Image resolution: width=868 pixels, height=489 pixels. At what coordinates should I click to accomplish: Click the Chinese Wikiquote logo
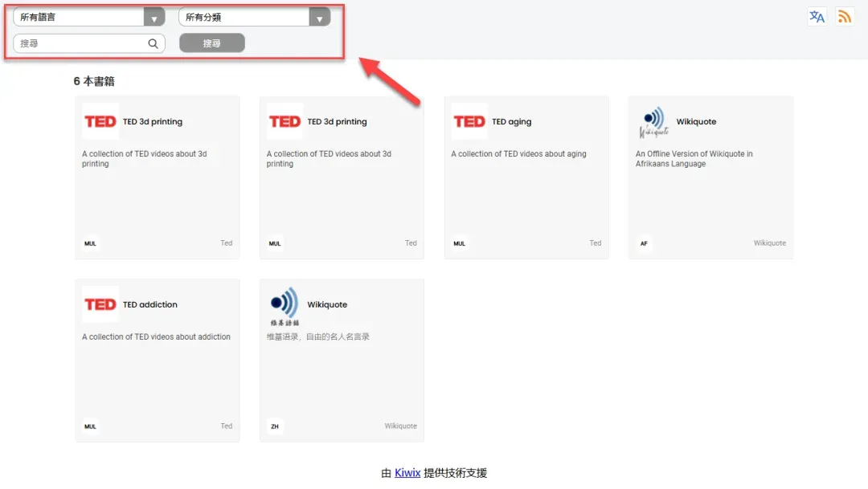coord(285,305)
